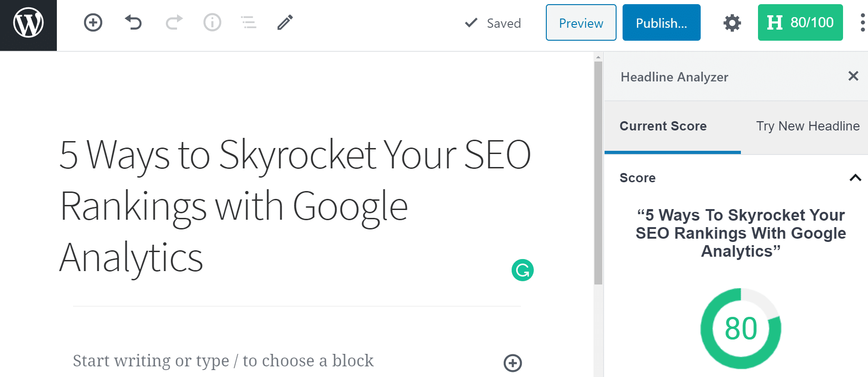Switch to the Try New Headline tab

[807, 126]
